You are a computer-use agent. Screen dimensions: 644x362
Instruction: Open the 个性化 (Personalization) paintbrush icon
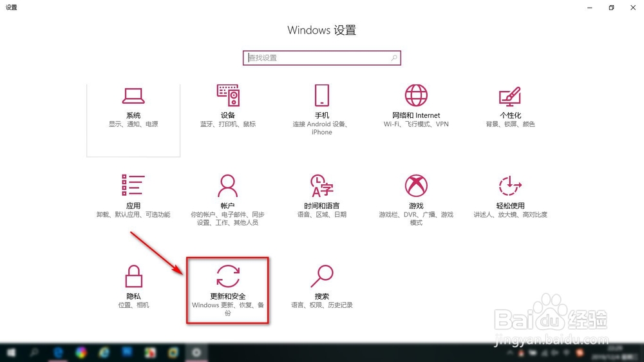[510, 97]
